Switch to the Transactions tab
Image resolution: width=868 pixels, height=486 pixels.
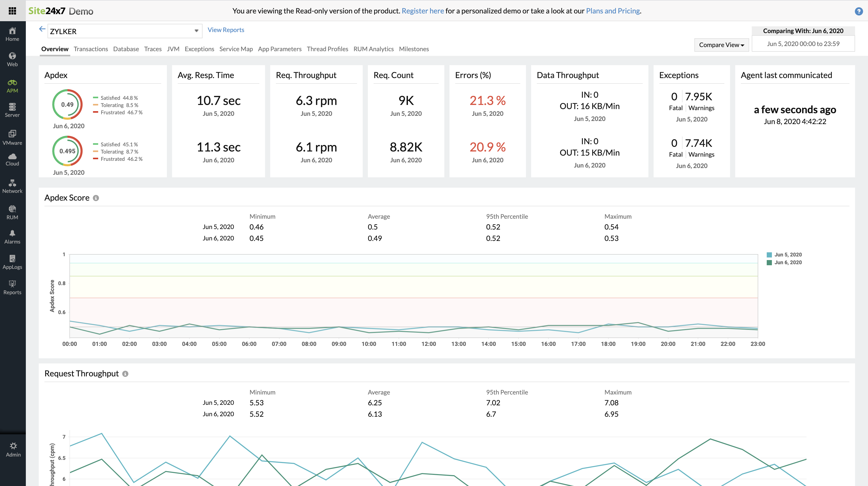pos(91,49)
